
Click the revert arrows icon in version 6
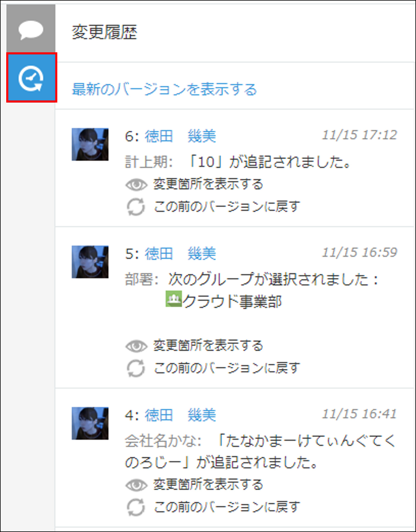point(136,207)
